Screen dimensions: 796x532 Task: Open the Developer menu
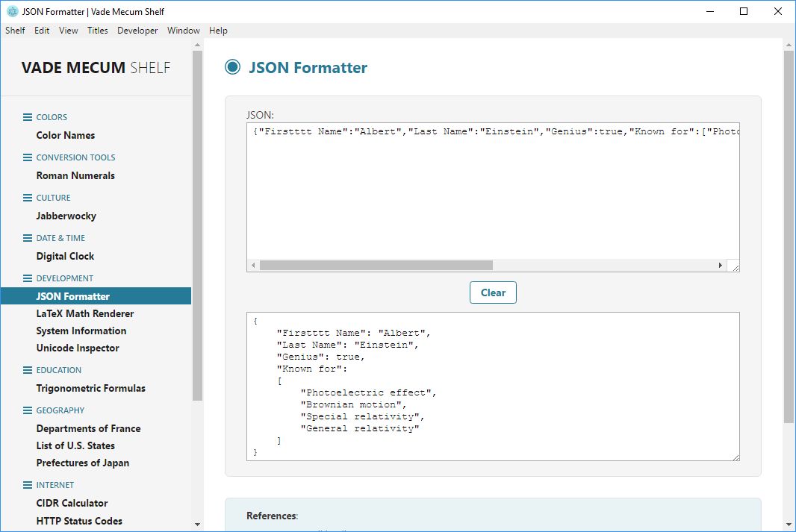137,31
